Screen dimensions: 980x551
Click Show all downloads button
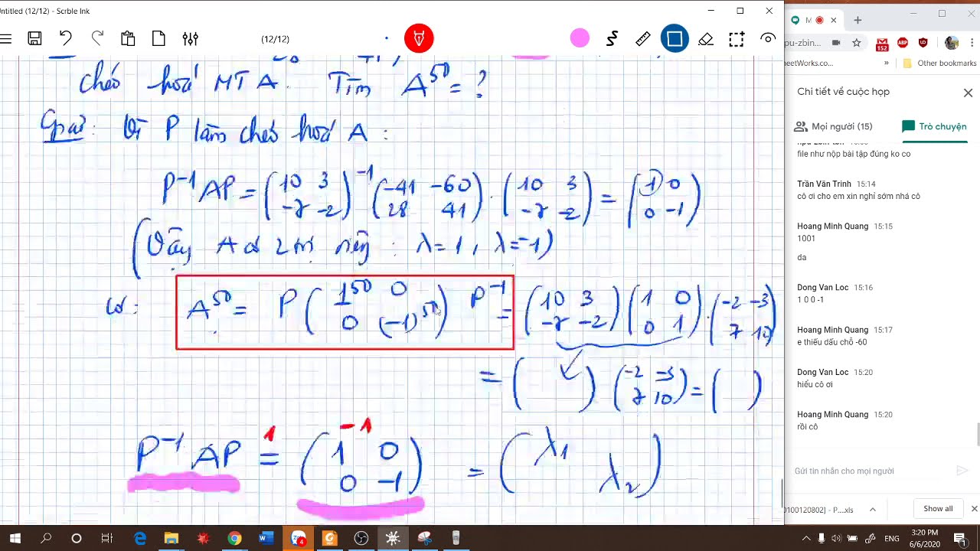tap(938, 509)
